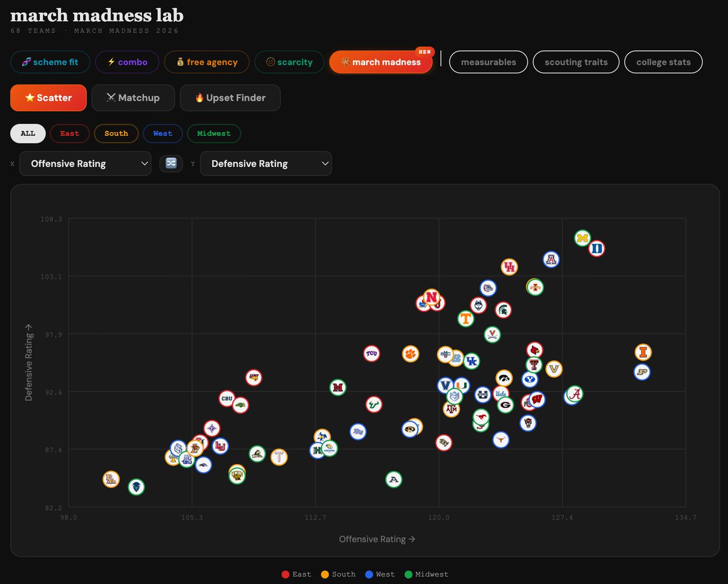728x584 pixels.
Task: Swap the X and Y axes
Action: pyautogui.click(x=171, y=163)
